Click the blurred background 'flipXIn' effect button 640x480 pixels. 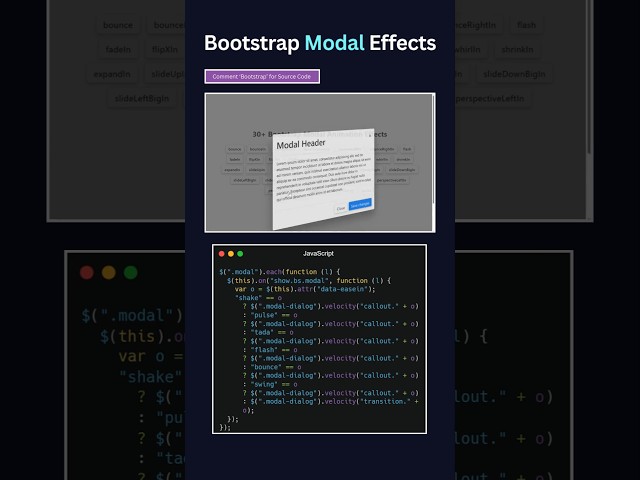click(x=165, y=50)
